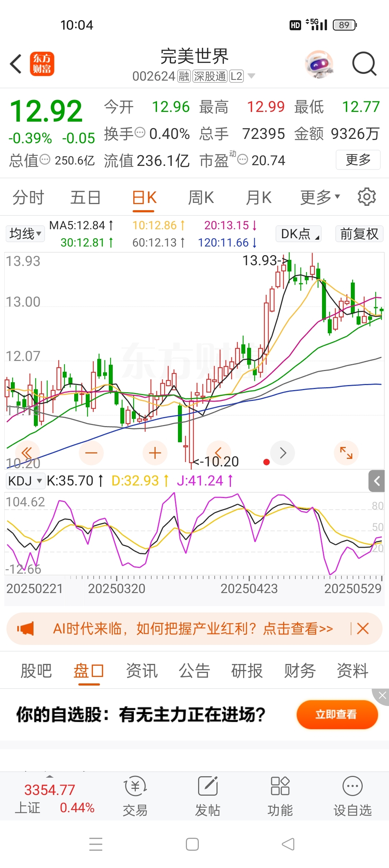Image resolution: width=389 pixels, height=868 pixels.
Task: Open the 研报 research tab
Action: [x=247, y=671]
